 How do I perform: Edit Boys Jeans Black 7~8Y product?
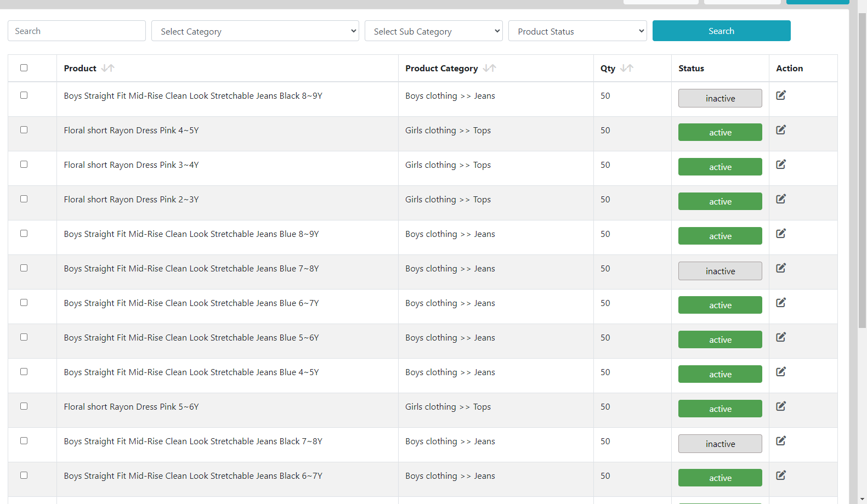click(781, 441)
